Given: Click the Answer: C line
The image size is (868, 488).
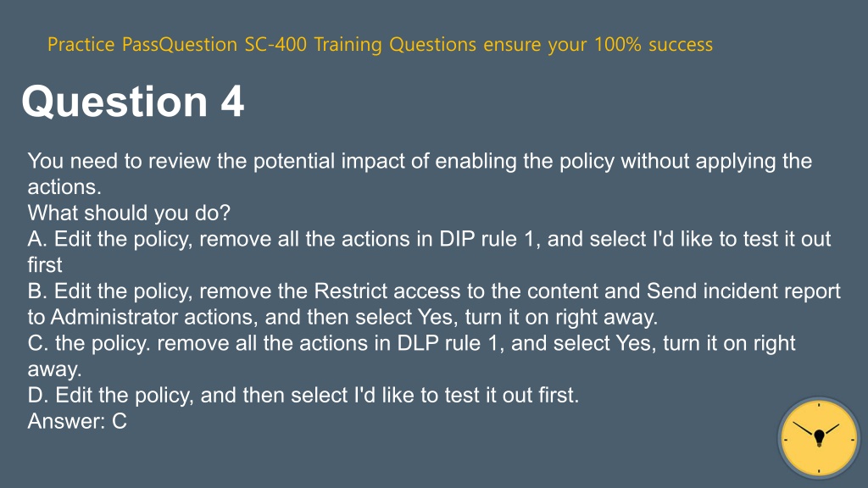Looking at the screenshot, I should click(77, 421).
